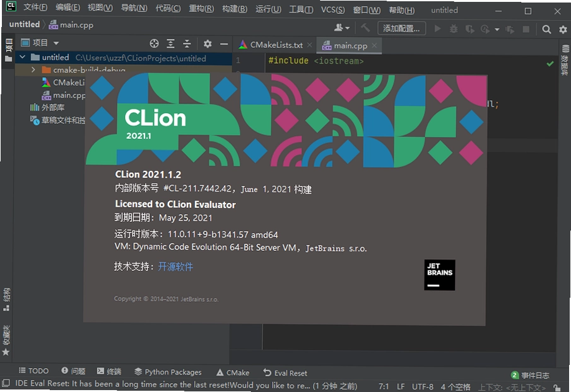The height and width of the screenshot is (392, 571).
Task: Click the expand all icon
Action: [170, 43]
